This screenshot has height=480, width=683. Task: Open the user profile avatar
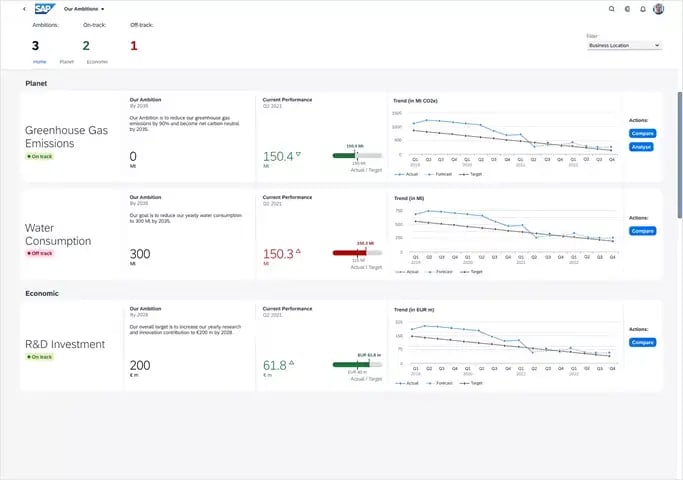click(659, 9)
